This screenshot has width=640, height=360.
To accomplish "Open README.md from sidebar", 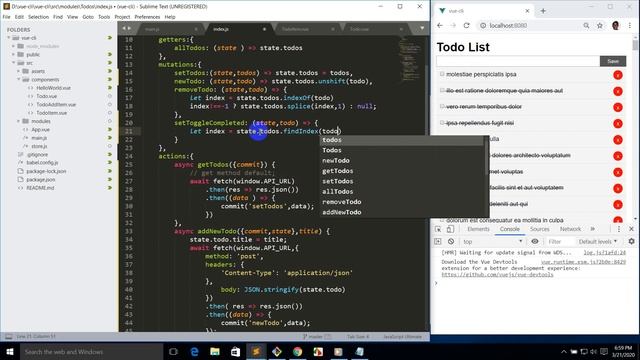I will point(40,188).
